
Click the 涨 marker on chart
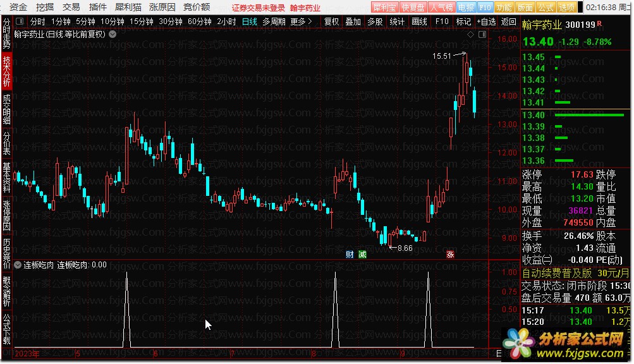[450, 255]
